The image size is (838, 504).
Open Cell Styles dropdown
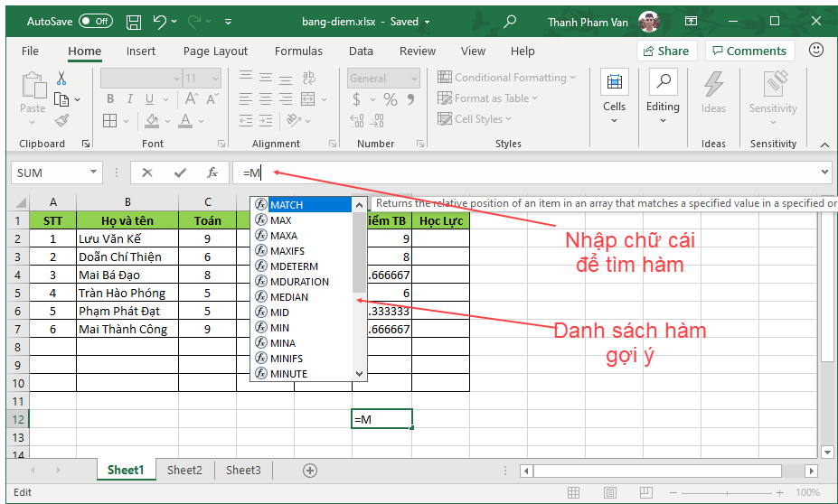(x=475, y=119)
